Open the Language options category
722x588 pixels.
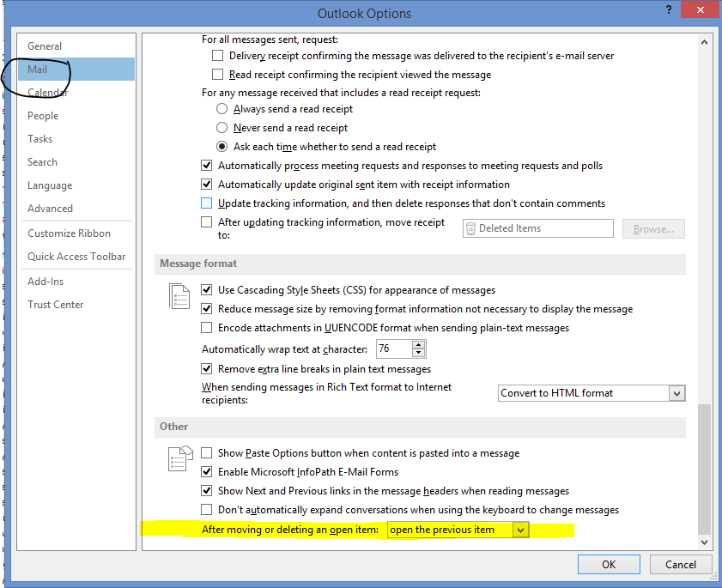point(76,185)
